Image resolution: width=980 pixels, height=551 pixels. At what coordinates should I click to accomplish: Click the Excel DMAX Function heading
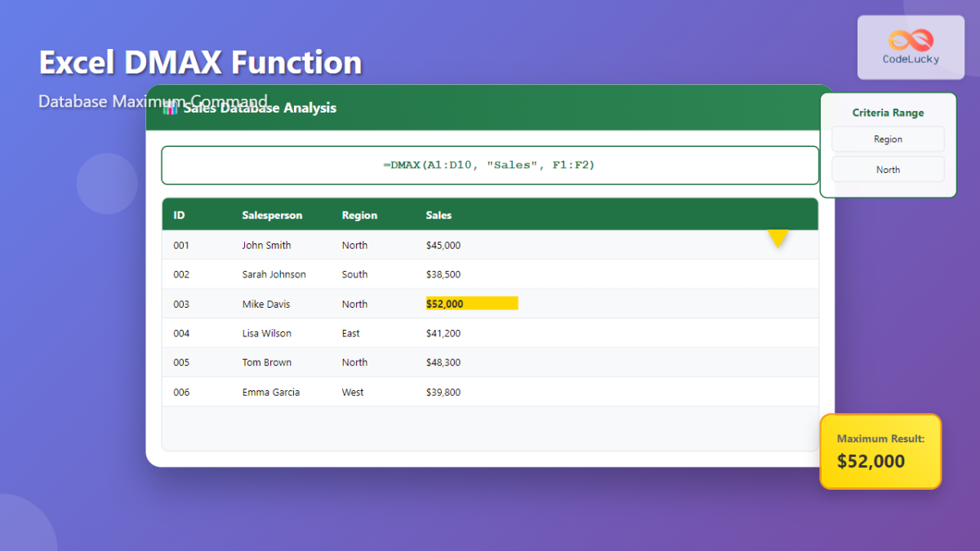point(201,63)
